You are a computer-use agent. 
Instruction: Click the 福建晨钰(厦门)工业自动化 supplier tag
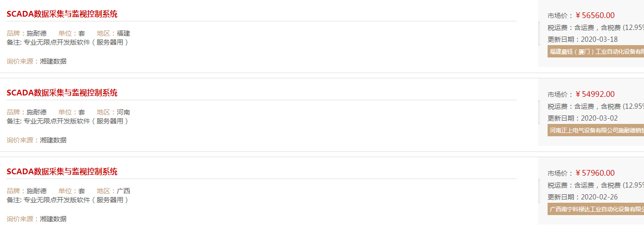(596, 51)
